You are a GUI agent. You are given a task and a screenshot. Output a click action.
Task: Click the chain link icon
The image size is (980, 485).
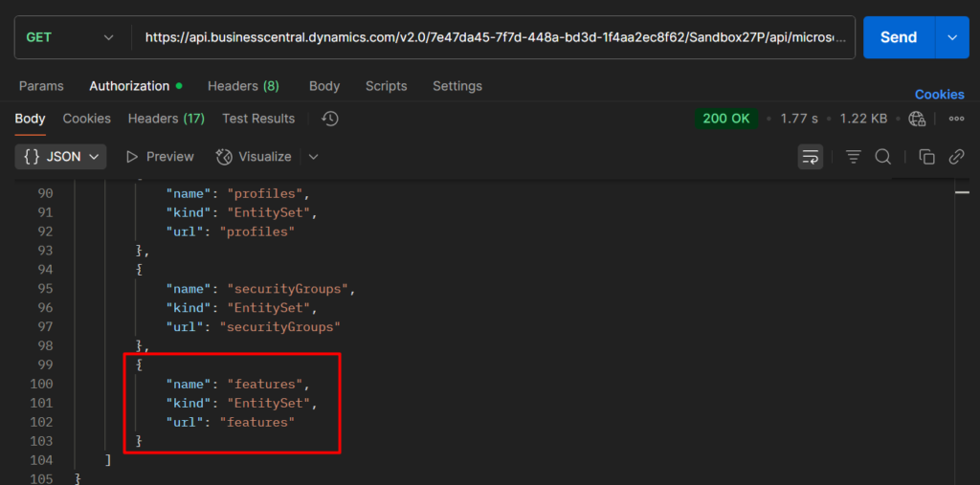(955, 157)
